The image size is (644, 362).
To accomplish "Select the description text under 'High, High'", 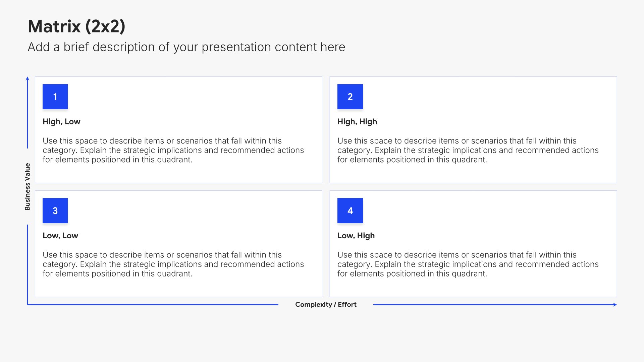I will tap(468, 150).
